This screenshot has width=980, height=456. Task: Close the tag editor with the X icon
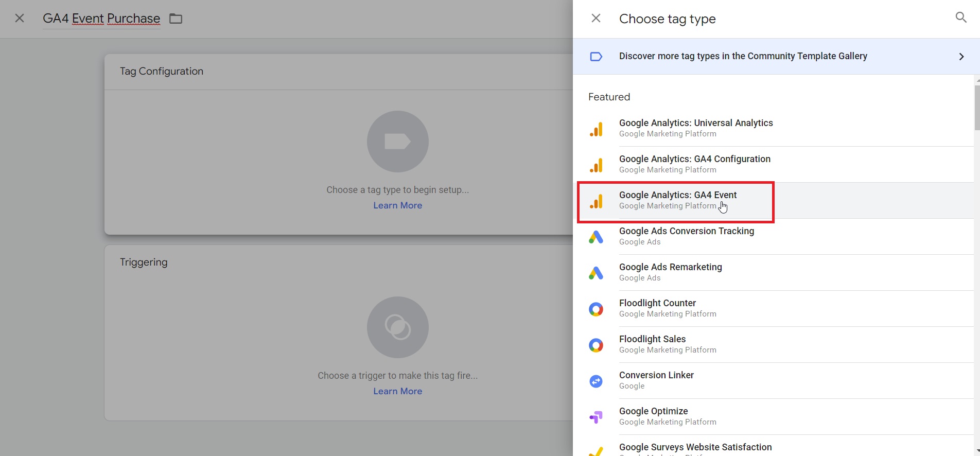click(20, 19)
